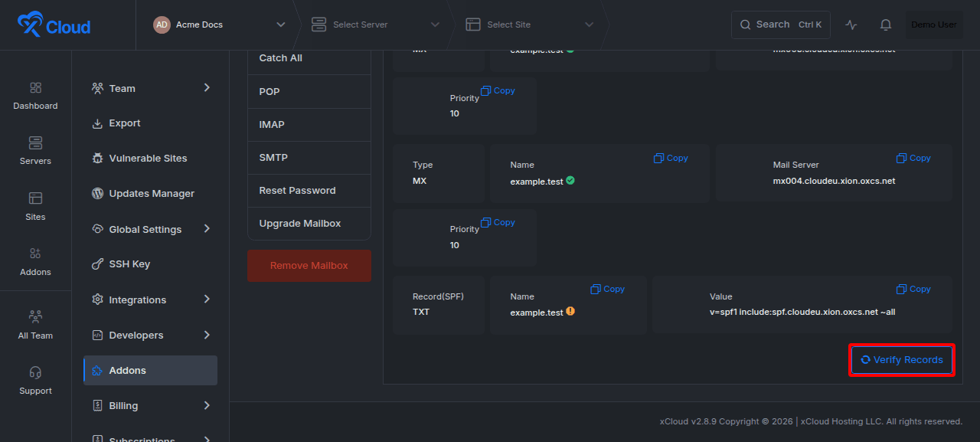Viewport: 980px width, 442px height.
Task: Open the Sites sidebar icon
Action: point(35,207)
